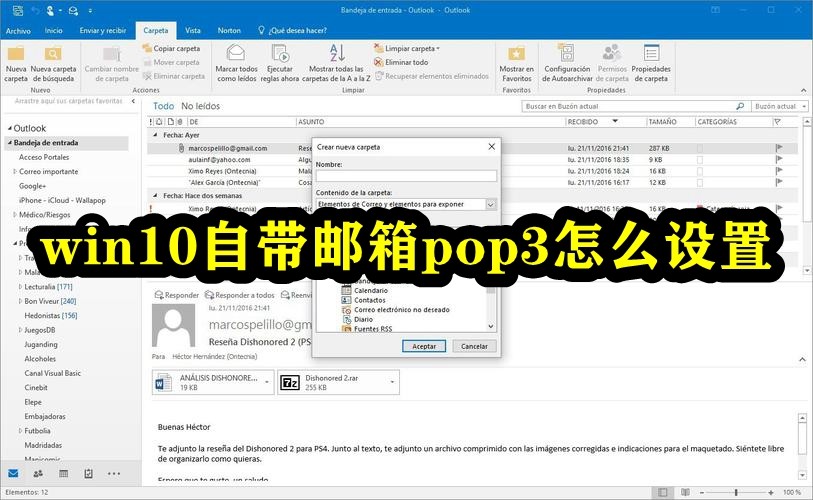Screen dimensions: 813x500
Task: Click Eliminar todo in ribbon
Action: (401, 62)
